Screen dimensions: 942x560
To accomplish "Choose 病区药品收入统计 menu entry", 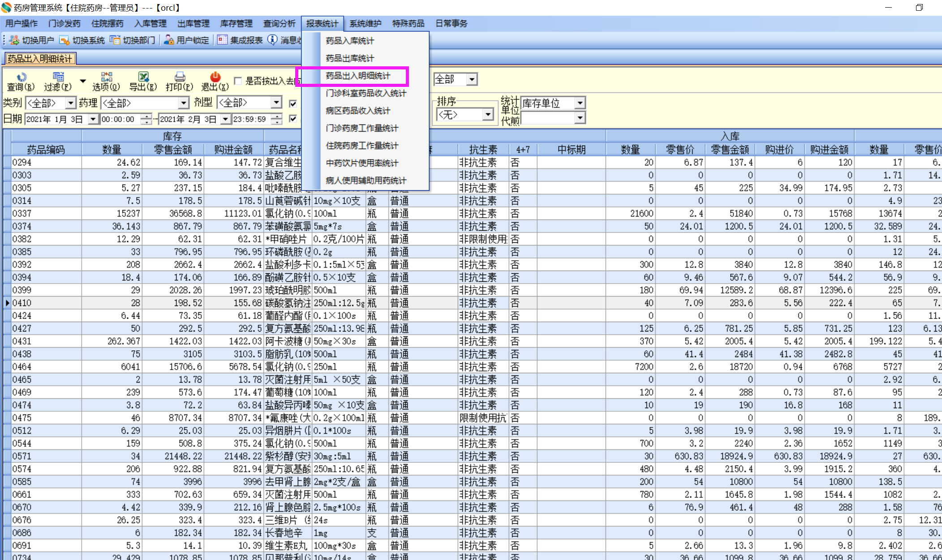I will tap(357, 111).
